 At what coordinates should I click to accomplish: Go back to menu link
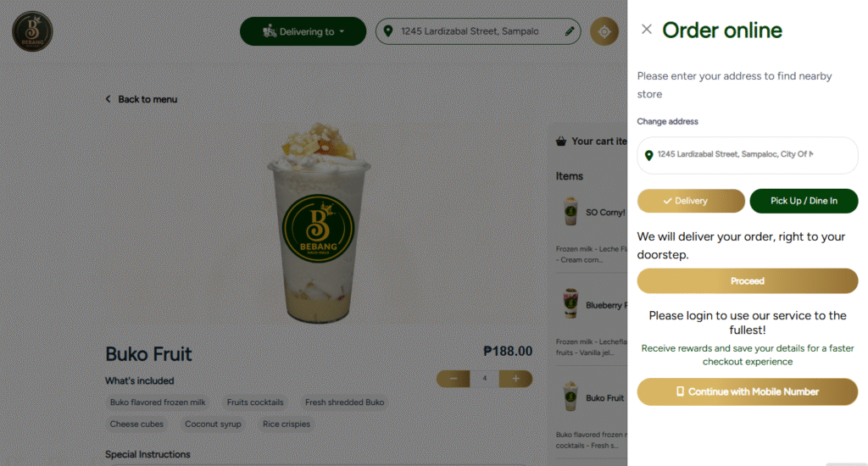tap(147, 99)
